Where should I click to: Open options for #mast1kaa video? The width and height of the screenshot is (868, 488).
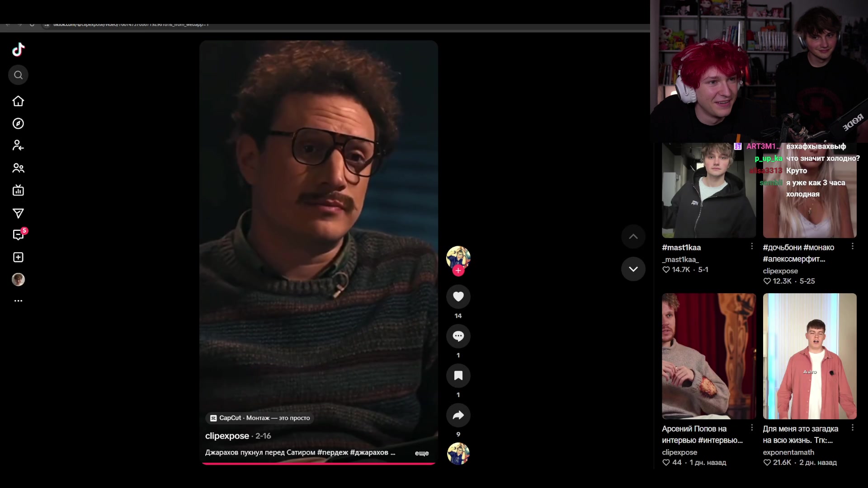coord(751,246)
